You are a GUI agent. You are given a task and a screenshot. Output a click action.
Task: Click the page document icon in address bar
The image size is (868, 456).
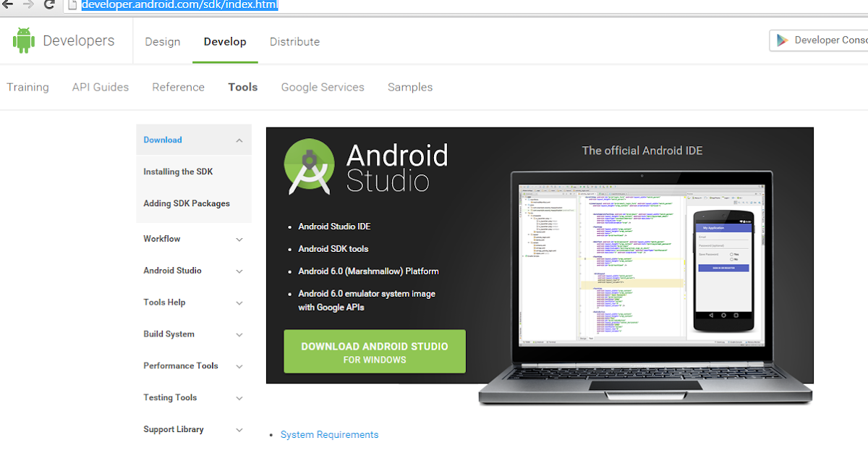coord(71,6)
